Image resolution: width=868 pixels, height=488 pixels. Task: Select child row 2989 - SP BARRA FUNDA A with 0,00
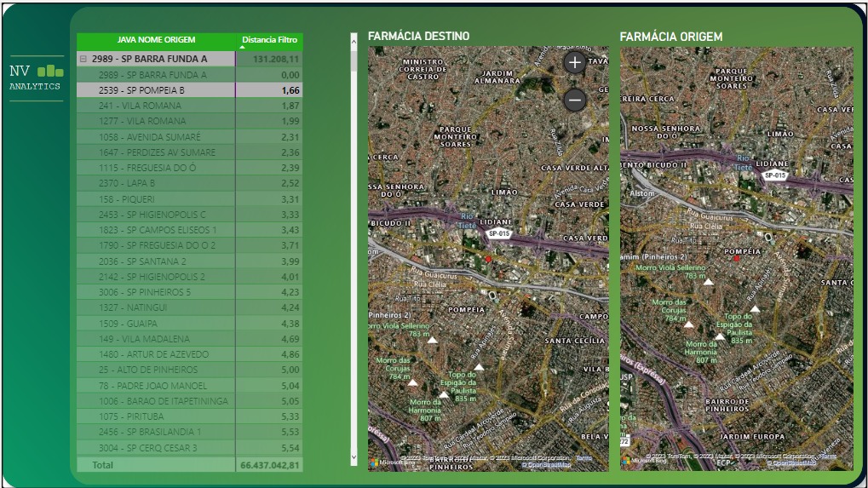pos(190,75)
